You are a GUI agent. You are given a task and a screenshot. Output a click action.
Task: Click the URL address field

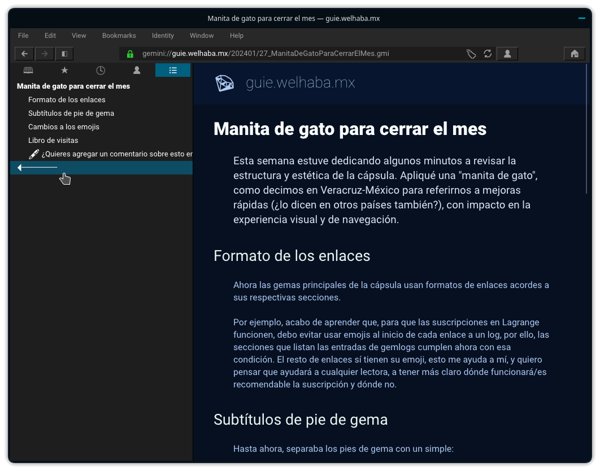pos(300,54)
